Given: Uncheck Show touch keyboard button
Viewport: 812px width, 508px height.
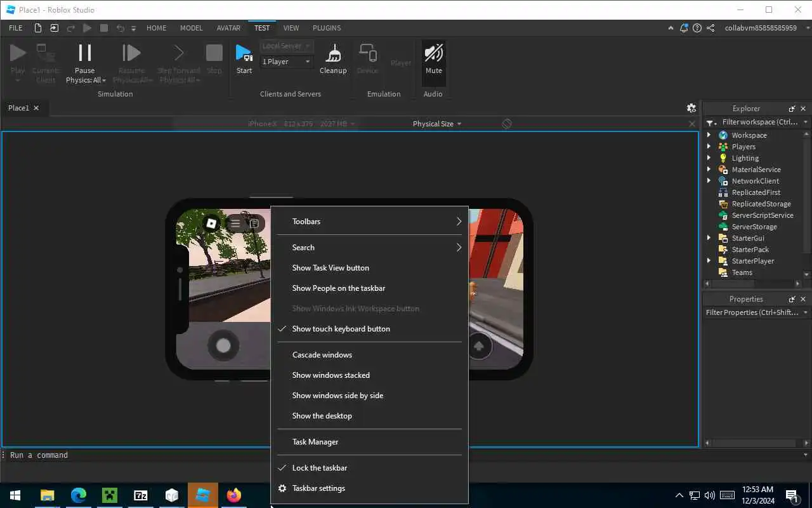Looking at the screenshot, I should click(369, 329).
